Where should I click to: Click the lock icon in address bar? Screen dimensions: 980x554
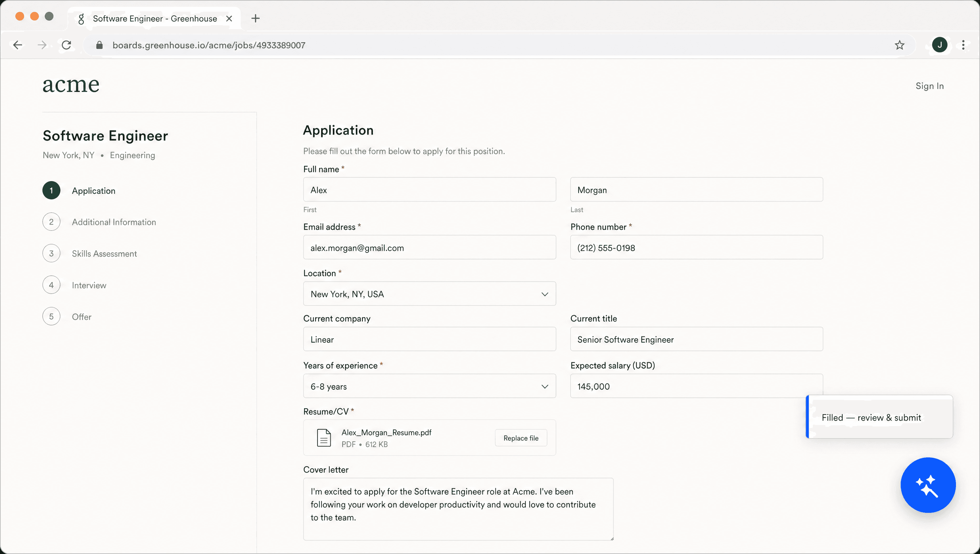pyautogui.click(x=99, y=45)
